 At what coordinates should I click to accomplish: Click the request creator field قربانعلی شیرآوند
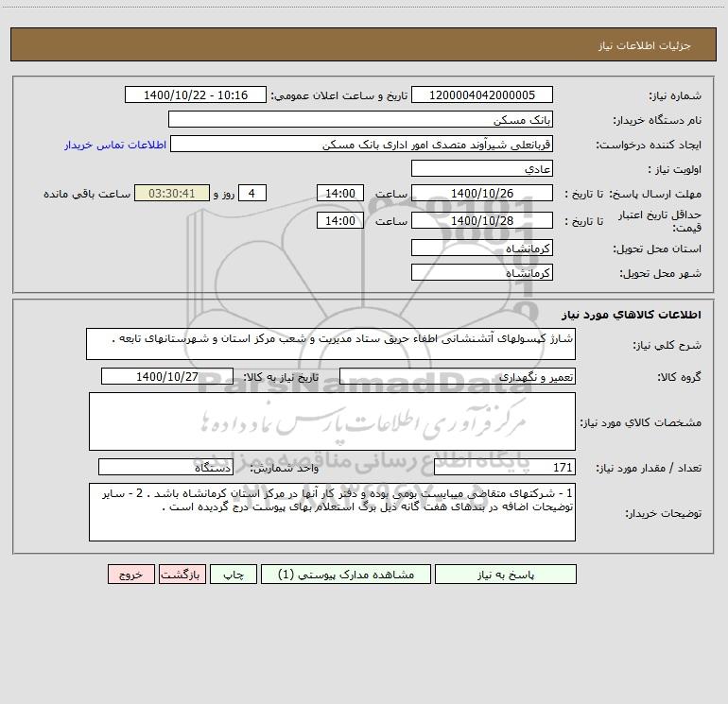pos(362,144)
